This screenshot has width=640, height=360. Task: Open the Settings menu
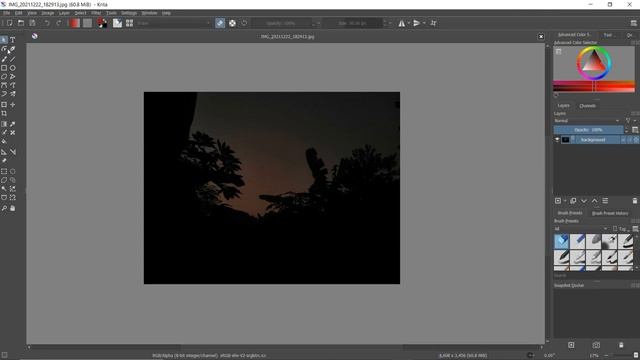(129, 13)
